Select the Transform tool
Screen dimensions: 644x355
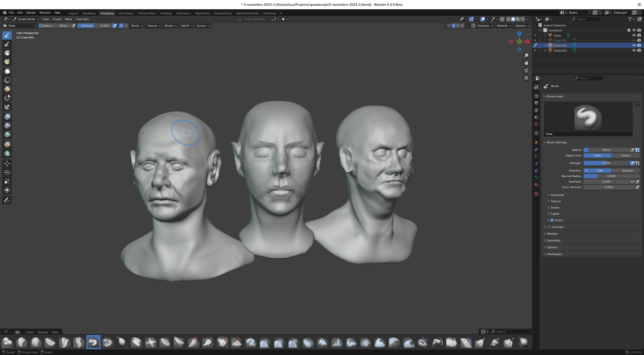click(7, 190)
